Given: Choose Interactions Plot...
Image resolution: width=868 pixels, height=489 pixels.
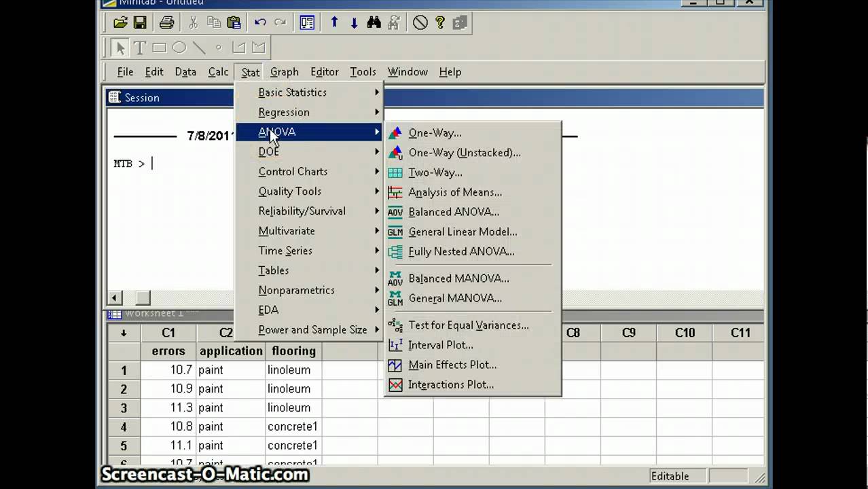Looking at the screenshot, I should (473, 384).
